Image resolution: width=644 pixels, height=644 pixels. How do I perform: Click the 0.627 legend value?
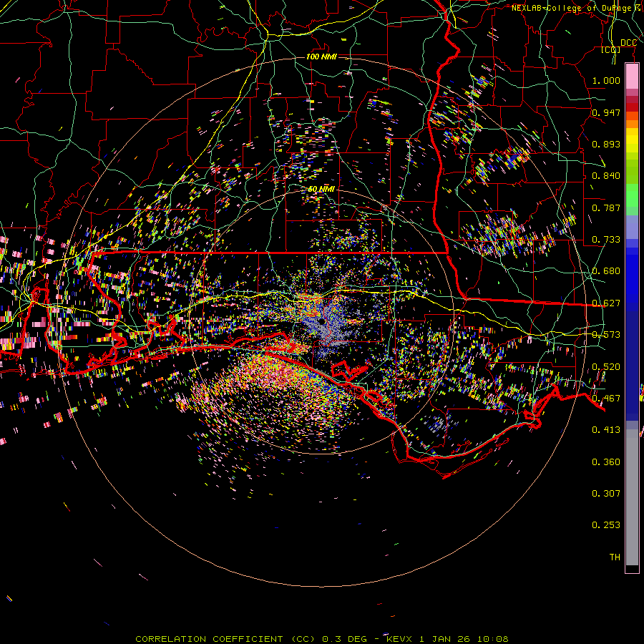[x=606, y=303]
